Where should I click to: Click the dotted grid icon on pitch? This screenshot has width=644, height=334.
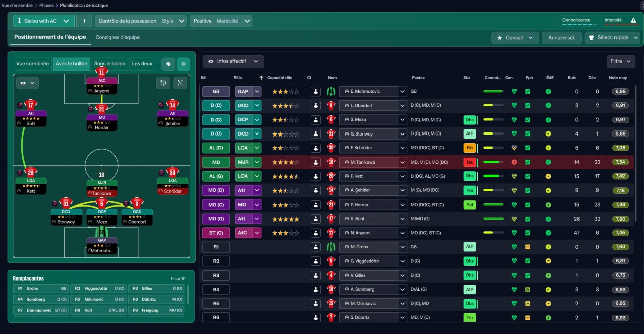tap(163, 83)
